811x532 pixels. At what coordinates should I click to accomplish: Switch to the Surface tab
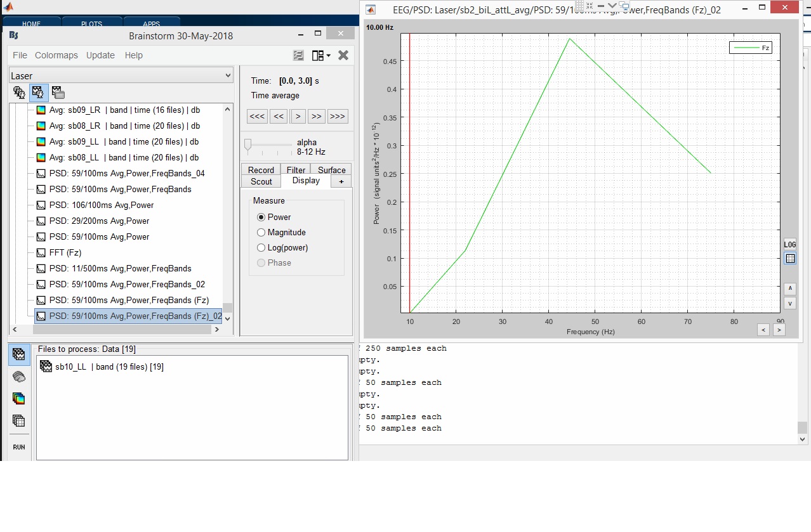331,170
